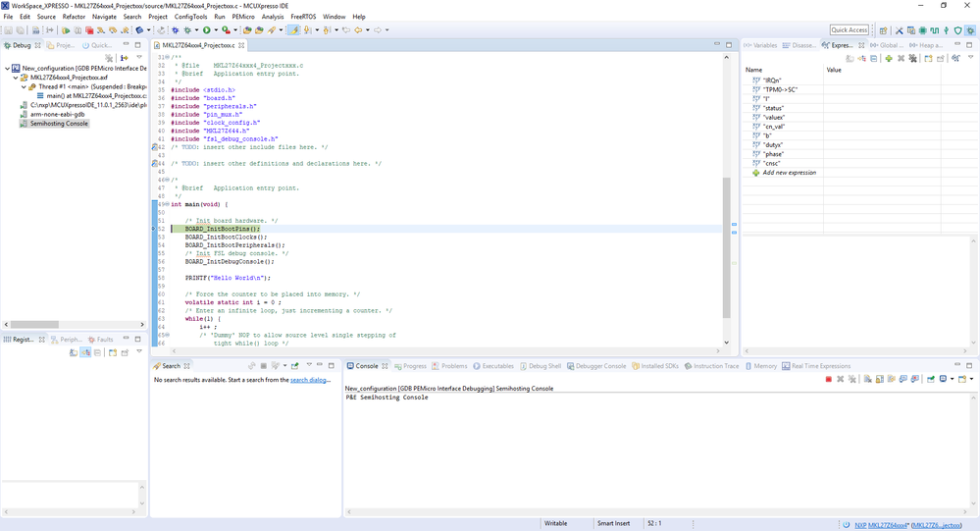Open the Trusted Execution shield perspective icon
The image size is (980, 531).
point(958,30)
